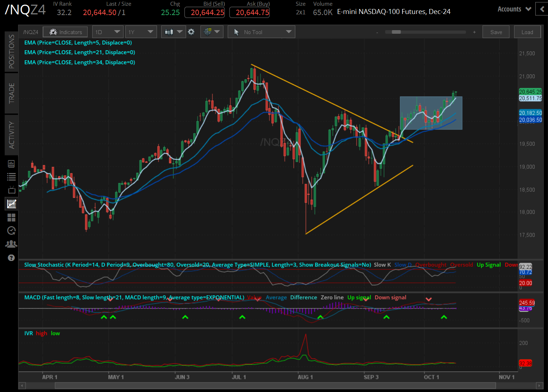Open the POSITIONS tab
Viewport: 548px width, 392px height.
[11, 52]
